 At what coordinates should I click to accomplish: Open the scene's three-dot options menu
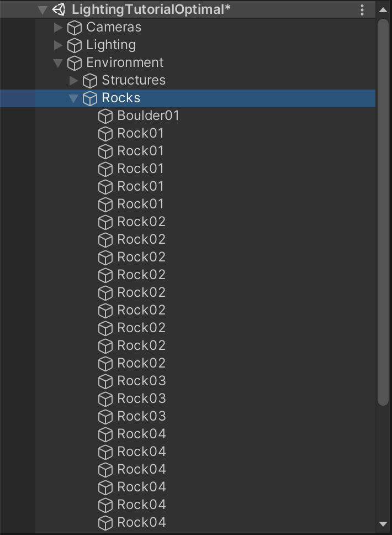point(362,9)
